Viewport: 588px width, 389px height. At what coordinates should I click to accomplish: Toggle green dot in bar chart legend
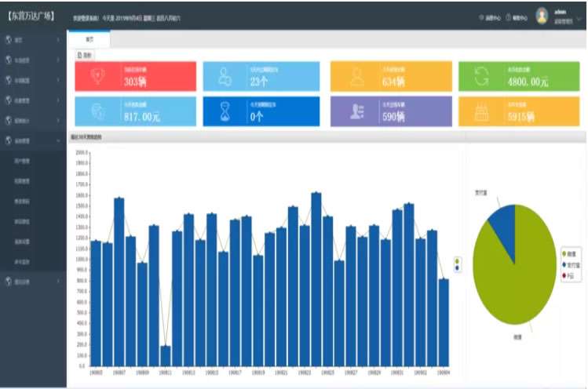[457, 261]
